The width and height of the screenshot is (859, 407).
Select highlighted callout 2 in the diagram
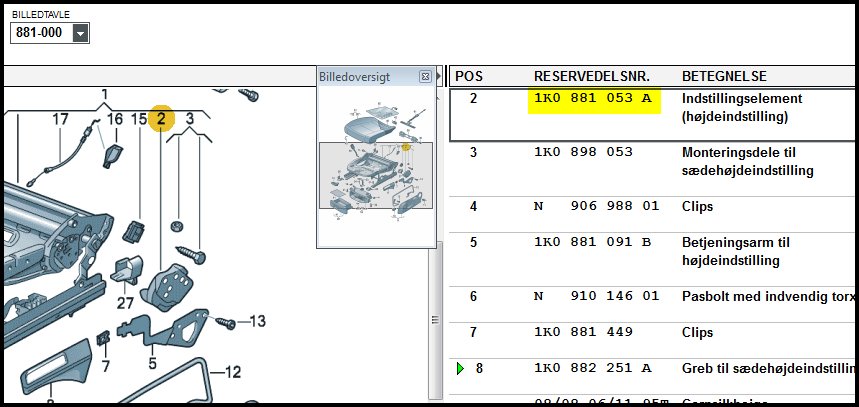click(161, 119)
